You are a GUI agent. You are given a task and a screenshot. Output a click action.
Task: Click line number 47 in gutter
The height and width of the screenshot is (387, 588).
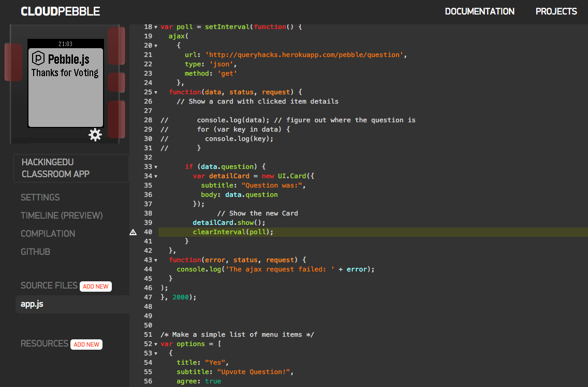[148, 297]
